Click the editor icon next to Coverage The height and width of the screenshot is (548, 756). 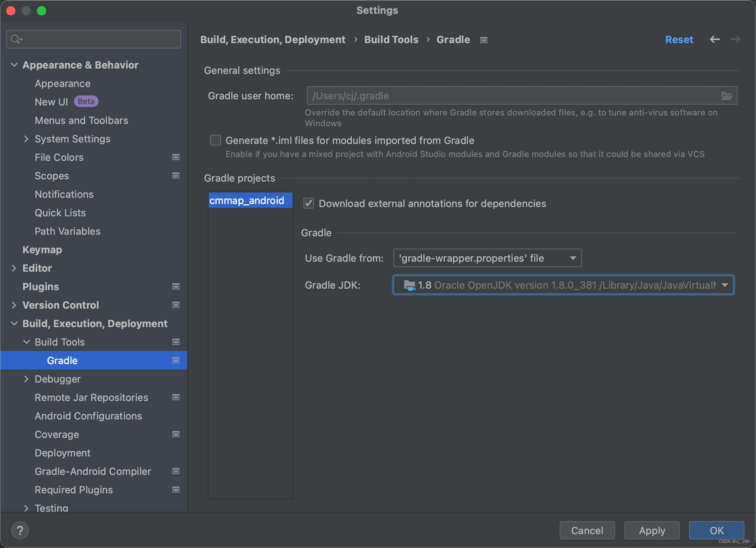click(x=176, y=434)
